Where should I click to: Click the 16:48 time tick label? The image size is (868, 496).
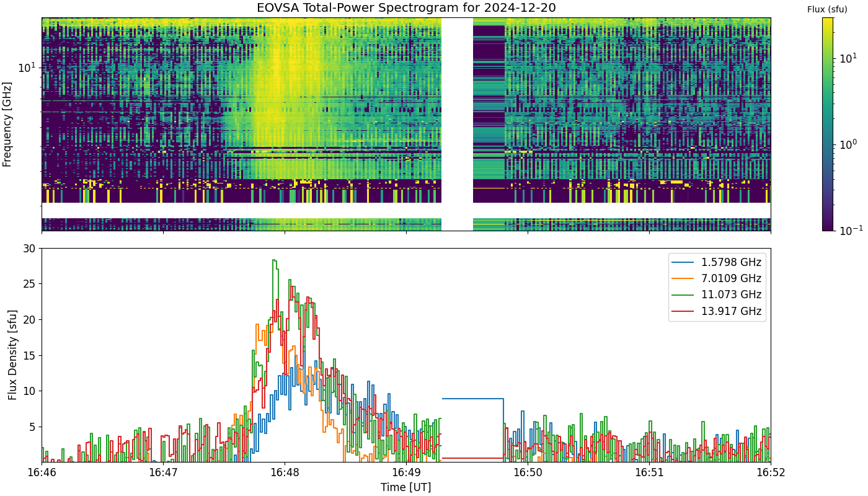(x=285, y=473)
